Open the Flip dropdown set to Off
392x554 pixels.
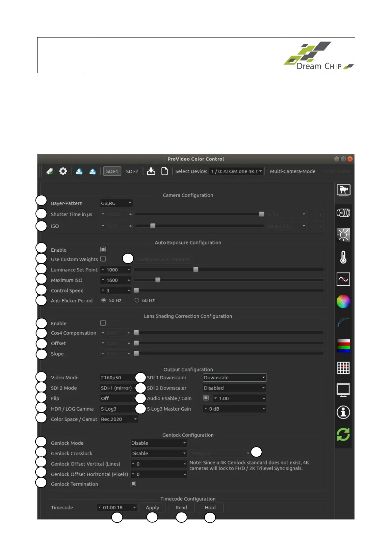click(x=119, y=398)
